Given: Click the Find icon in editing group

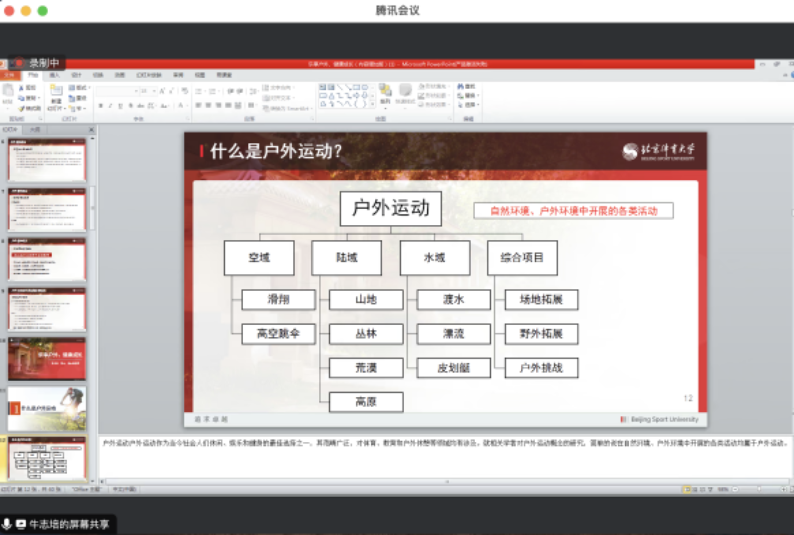Looking at the screenshot, I should [468, 87].
